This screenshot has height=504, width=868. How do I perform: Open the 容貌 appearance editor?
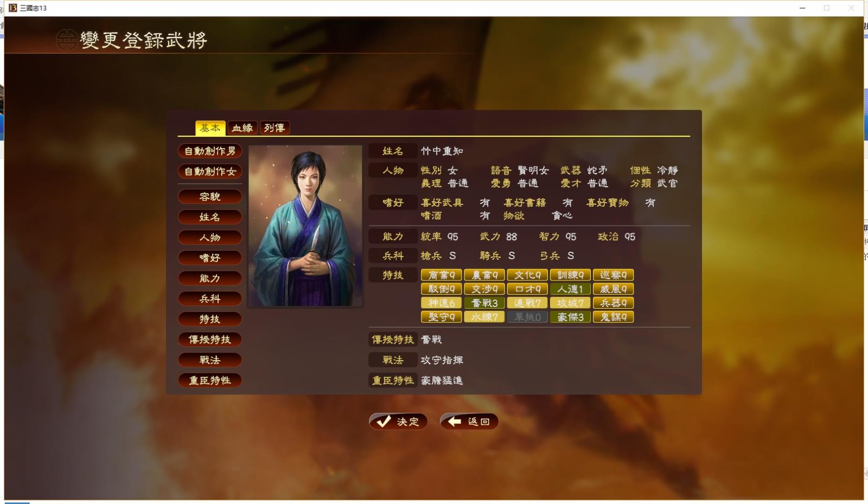click(x=210, y=196)
